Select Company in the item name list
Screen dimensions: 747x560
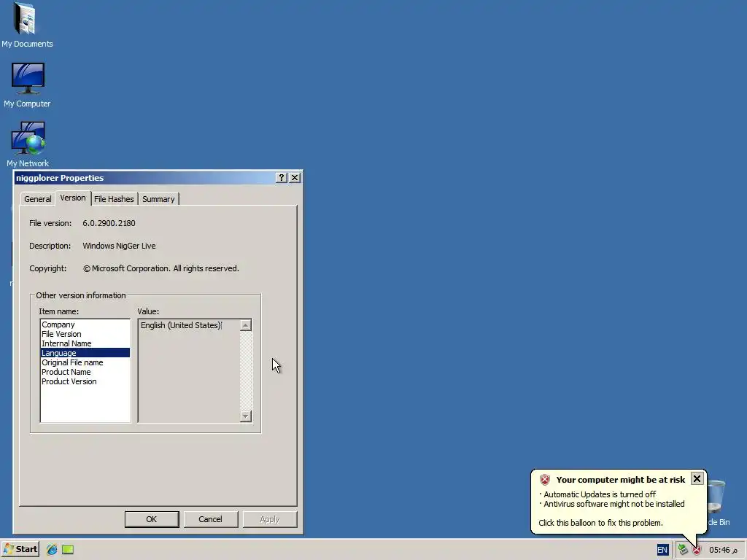(x=85, y=324)
